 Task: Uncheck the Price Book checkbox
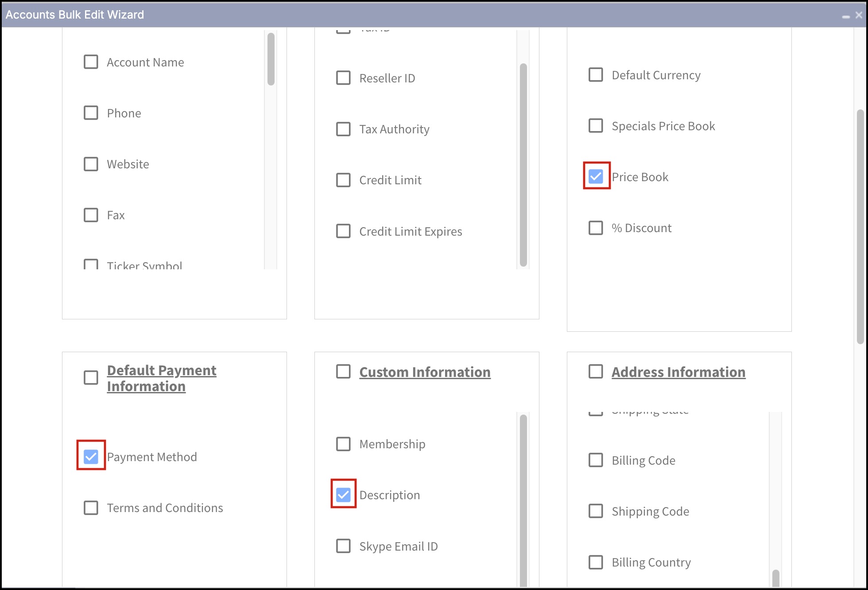click(596, 177)
